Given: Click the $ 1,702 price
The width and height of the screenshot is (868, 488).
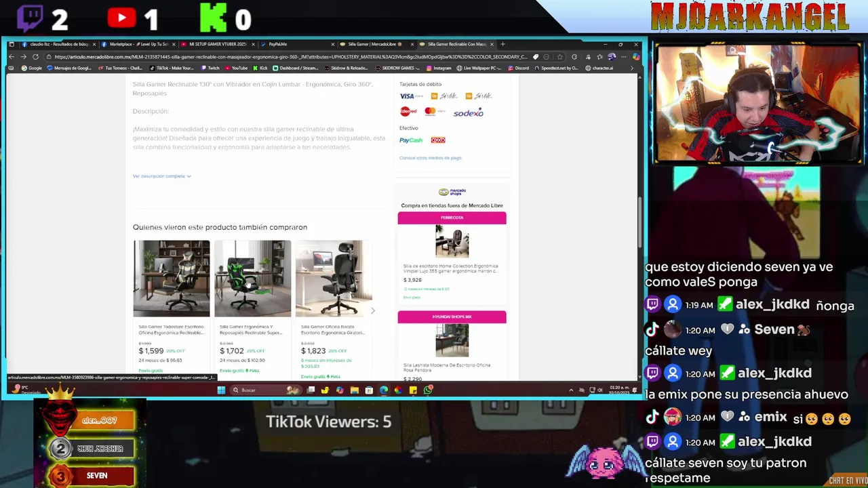Looking at the screenshot, I should point(231,351).
